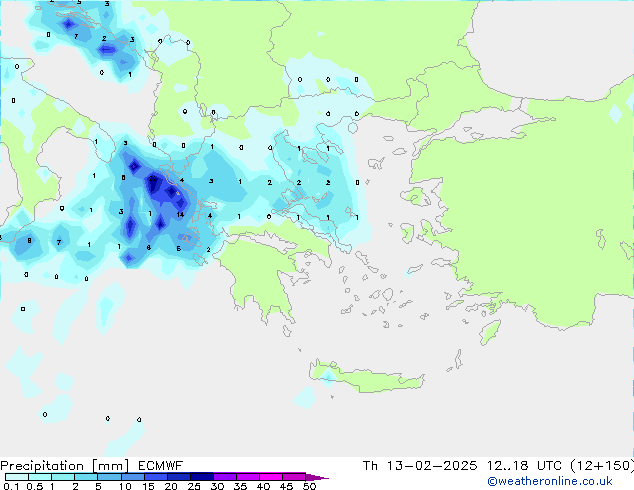Choose the 40–45 mm magenta legend swatch

click(271, 477)
